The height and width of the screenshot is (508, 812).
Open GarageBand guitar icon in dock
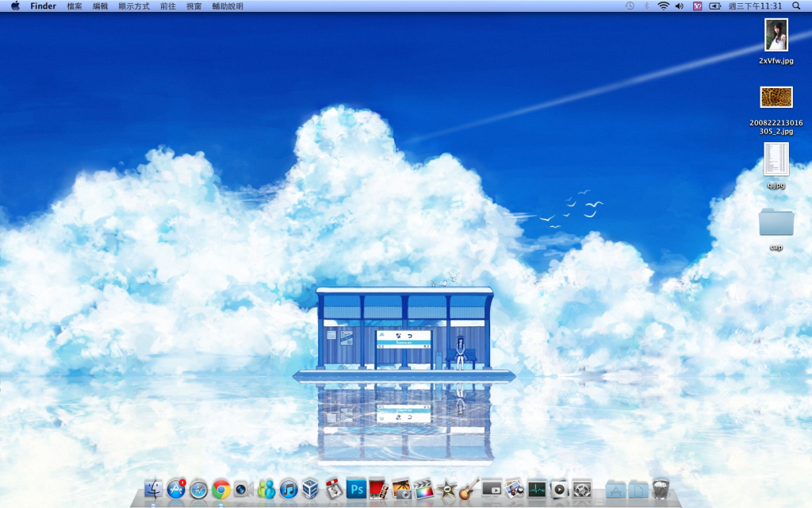(x=469, y=490)
